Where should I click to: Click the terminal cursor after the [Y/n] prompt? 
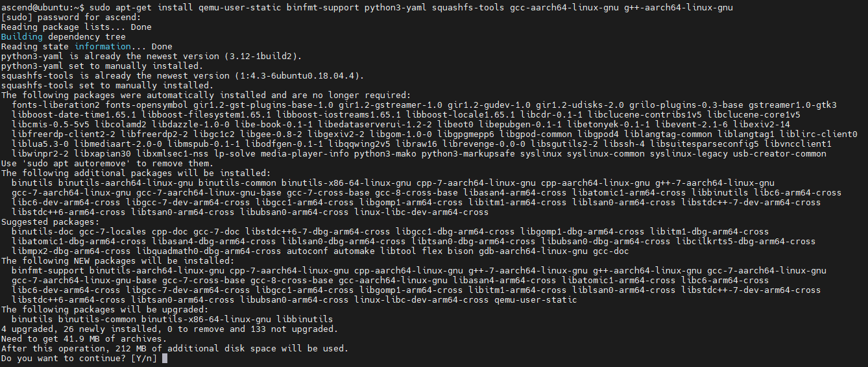165,358
